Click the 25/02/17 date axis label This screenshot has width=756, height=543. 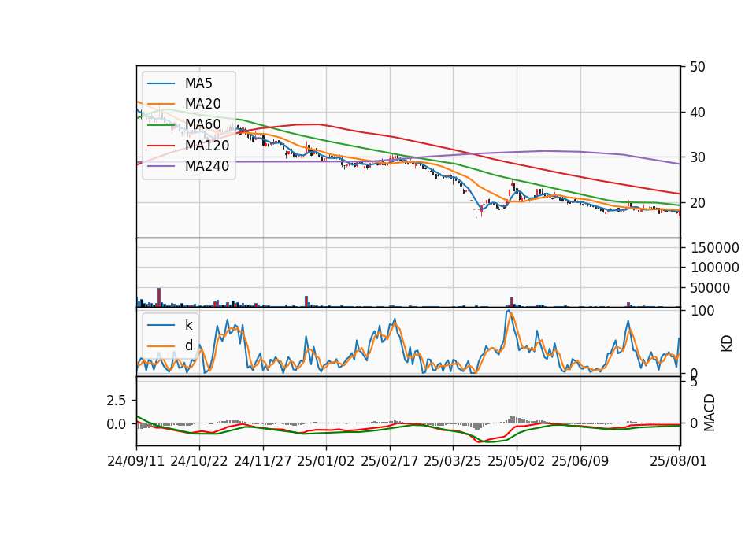point(390,461)
